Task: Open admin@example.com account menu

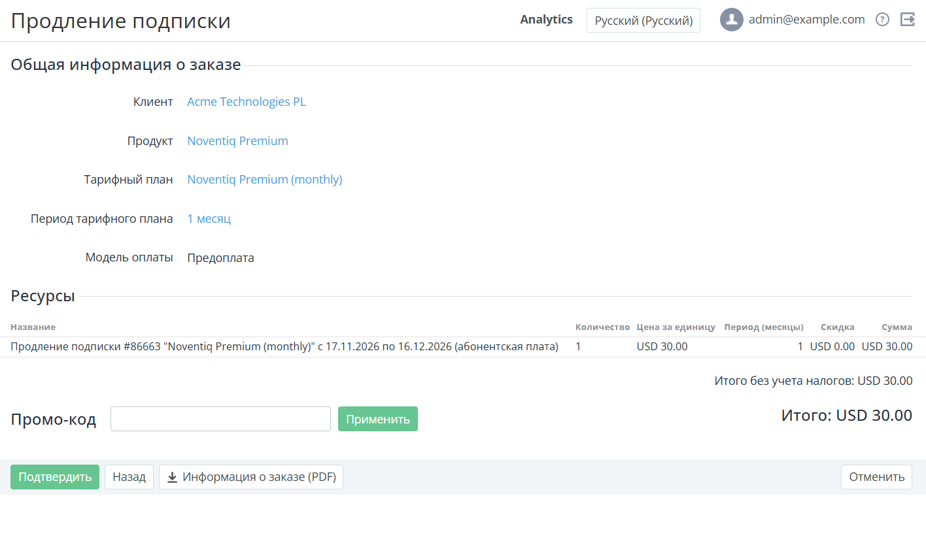Action: (x=806, y=20)
